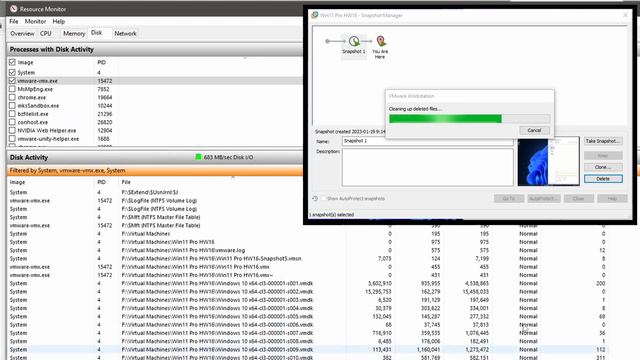Click the Snapshot Manager close X button
The image size is (640, 360).
click(625, 15)
